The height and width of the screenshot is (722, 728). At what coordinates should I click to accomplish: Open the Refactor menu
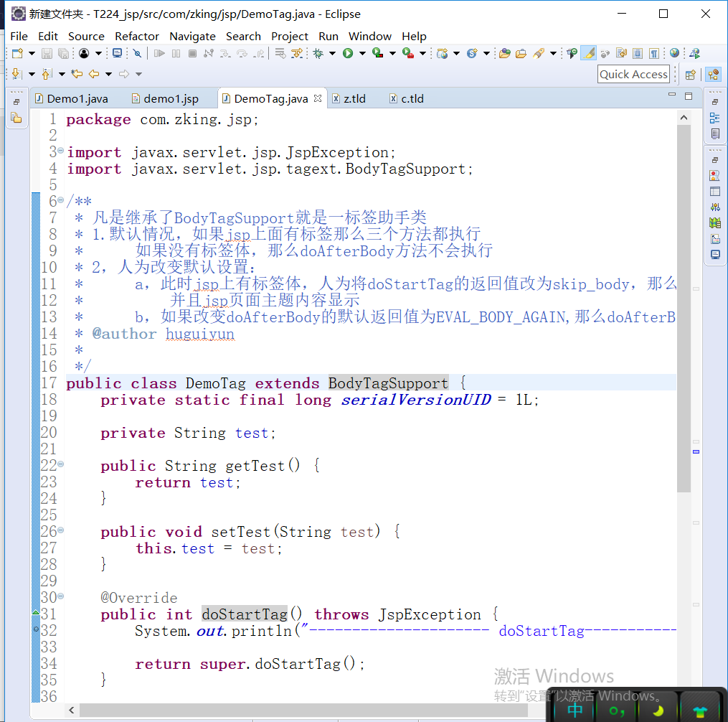[x=136, y=36]
